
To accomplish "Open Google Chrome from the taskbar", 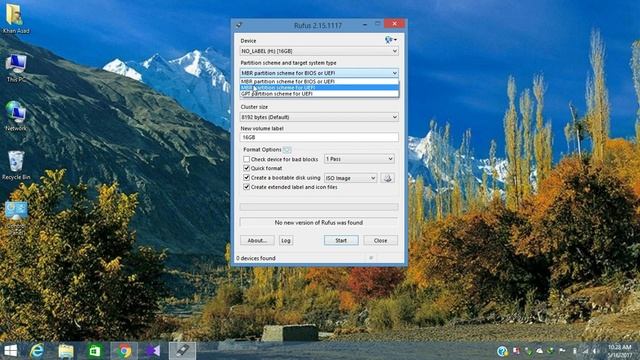I will point(124,351).
